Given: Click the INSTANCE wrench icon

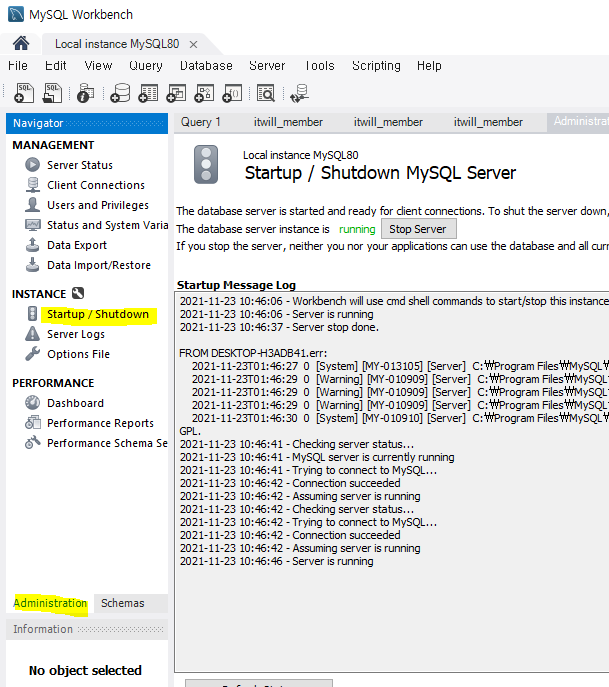Looking at the screenshot, I should coord(78,293).
